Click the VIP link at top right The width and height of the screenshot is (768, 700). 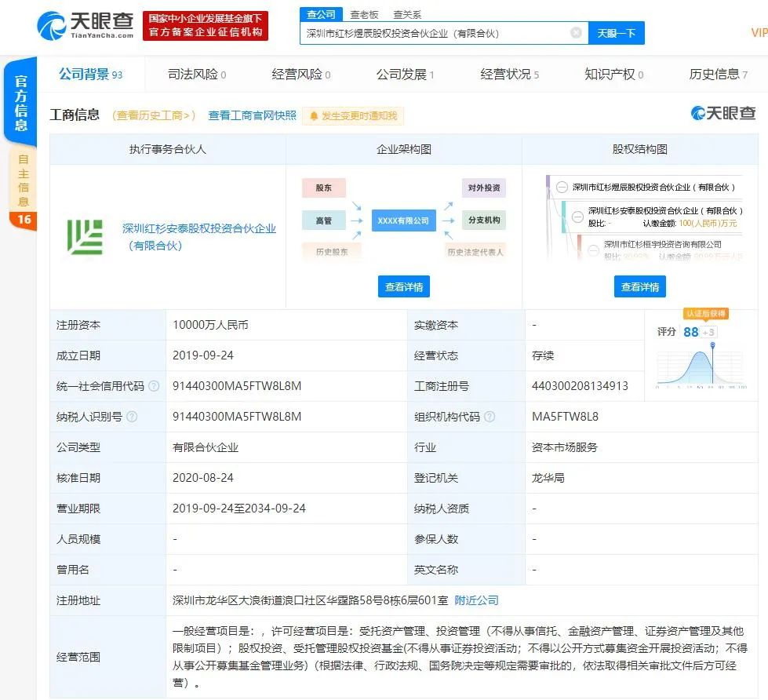coord(759,33)
